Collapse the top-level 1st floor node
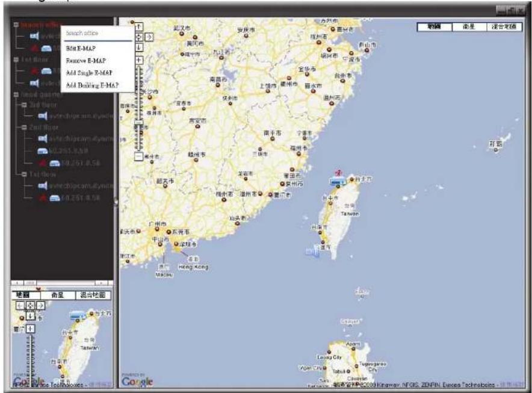The image size is (532, 393). (16, 60)
